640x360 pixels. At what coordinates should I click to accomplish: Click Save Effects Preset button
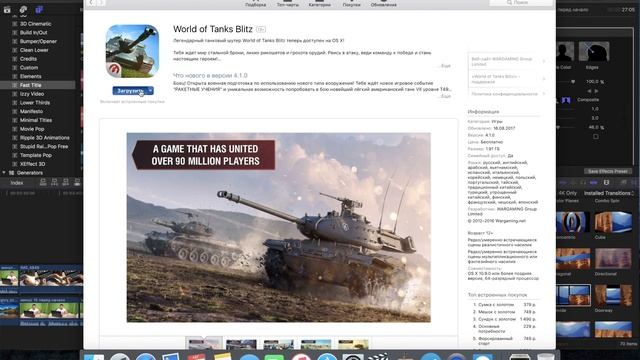pos(607,171)
